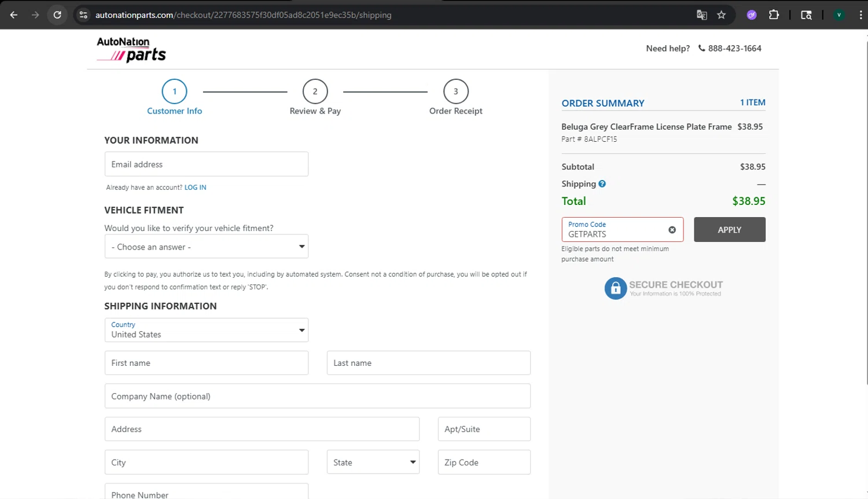Clear the promo code with the X icon
This screenshot has width=868, height=499.
pyautogui.click(x=672, y=230)
